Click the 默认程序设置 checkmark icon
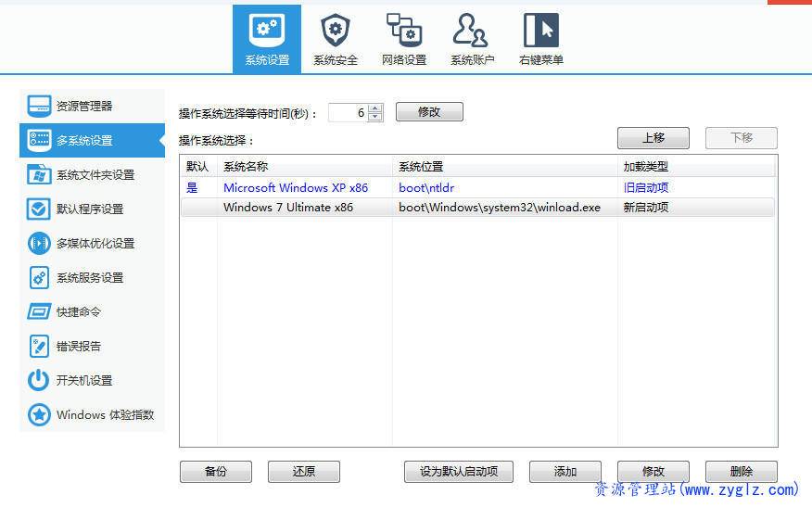Viewport: 812px width, 507px height. (x=39, y=209)
